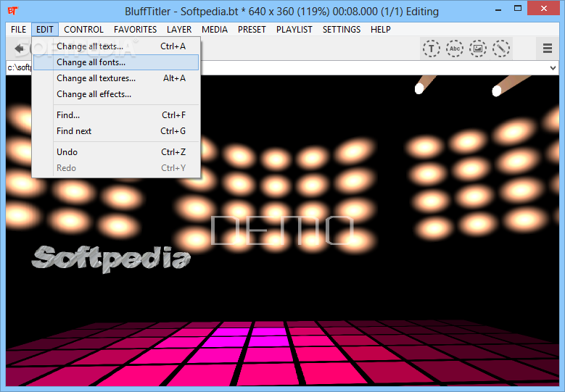Click the Softpedia 3D text in preview
Image resolution: width=565 pixels, height=392 pixels.
111,259
